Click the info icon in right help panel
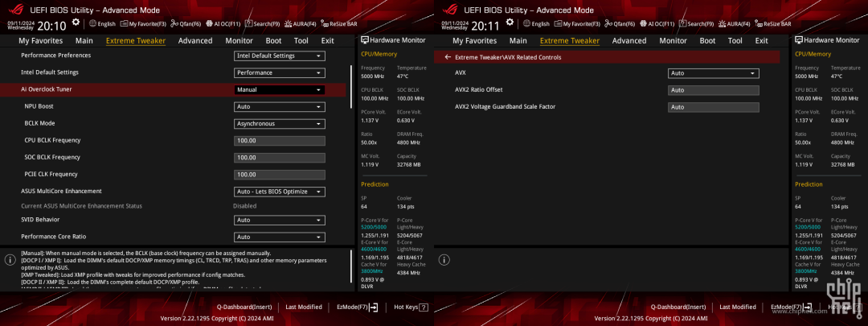The height and width of the screenshot is (326, 868). [444, 260]
